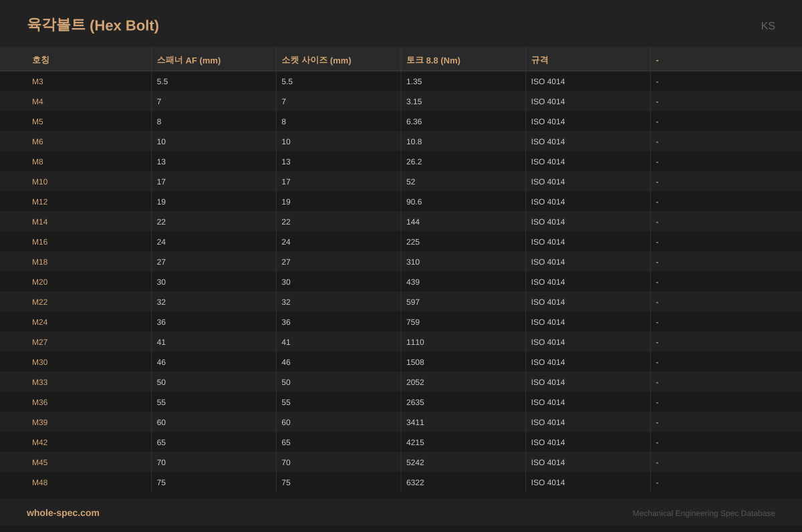Viewport: 802px width, 532px height.
Task: Click the 6322 torque value for M48
Action: tap(415, 483)
